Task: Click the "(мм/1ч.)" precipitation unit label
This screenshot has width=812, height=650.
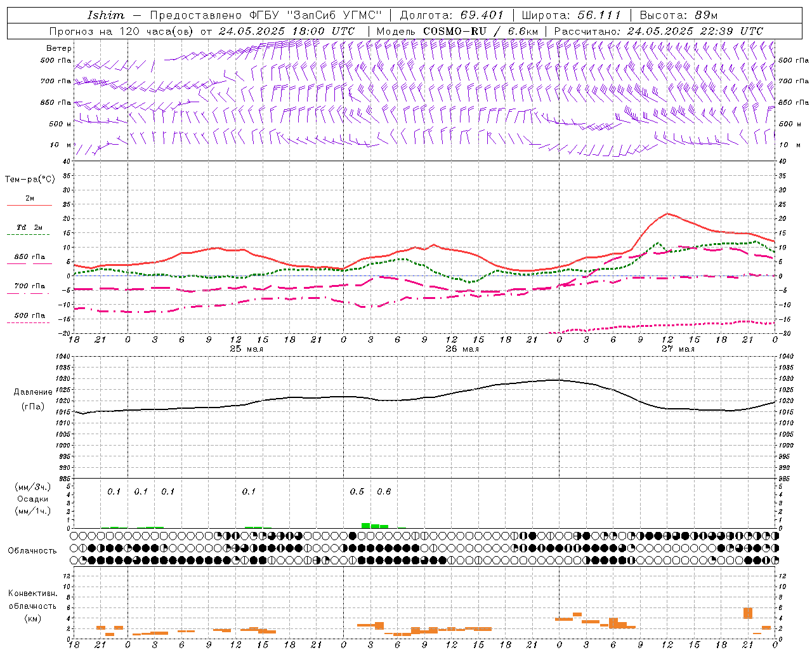Action: (33, 511)
